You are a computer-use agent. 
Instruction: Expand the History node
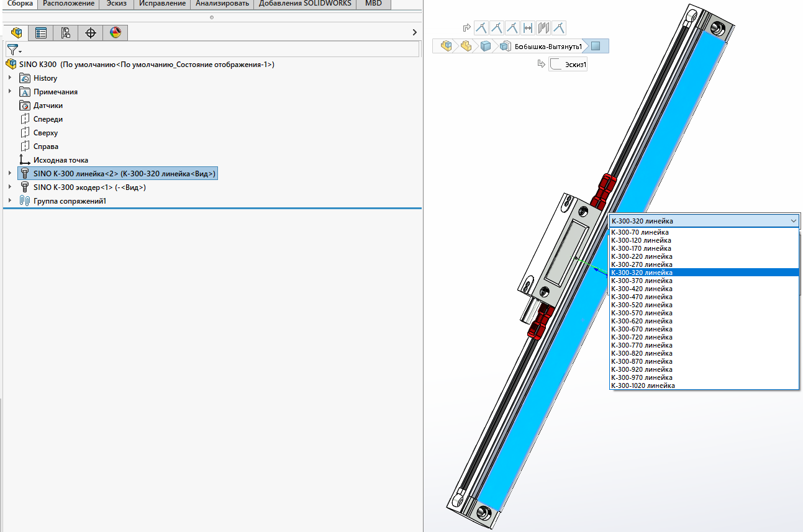(x=9, y=78)
